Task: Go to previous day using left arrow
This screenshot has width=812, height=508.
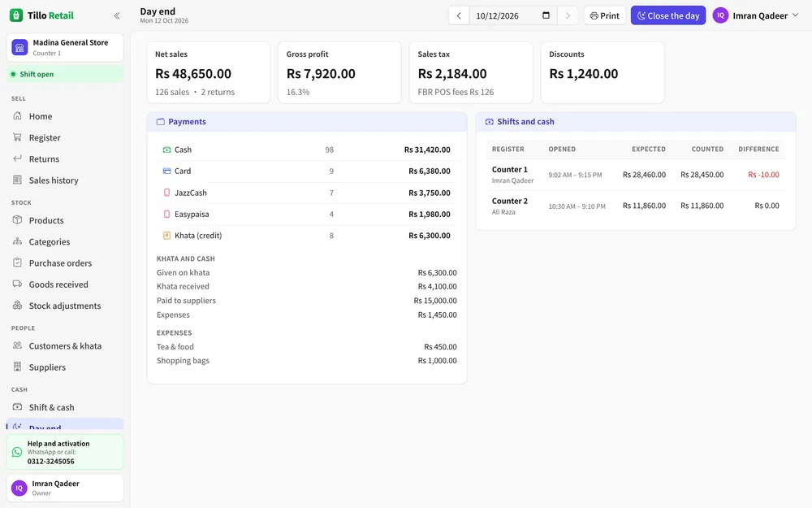Action: pos(459,15)
